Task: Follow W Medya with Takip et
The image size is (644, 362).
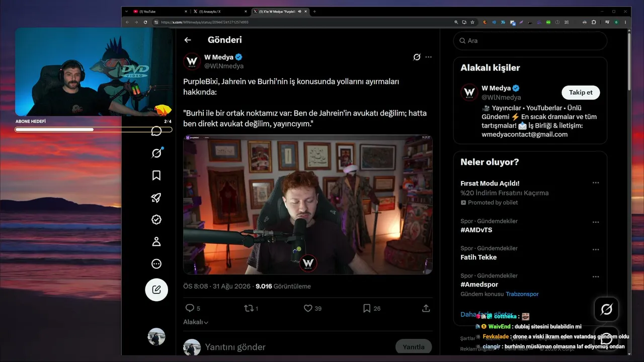Action: tap(581, 93)
